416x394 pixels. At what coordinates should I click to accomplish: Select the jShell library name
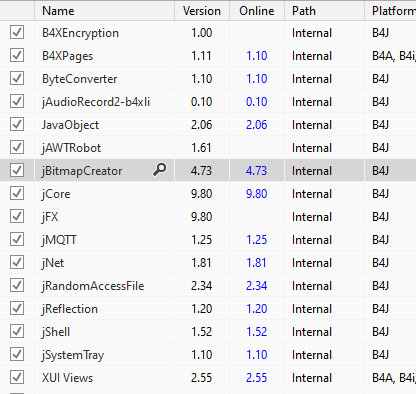pos(56,332)
